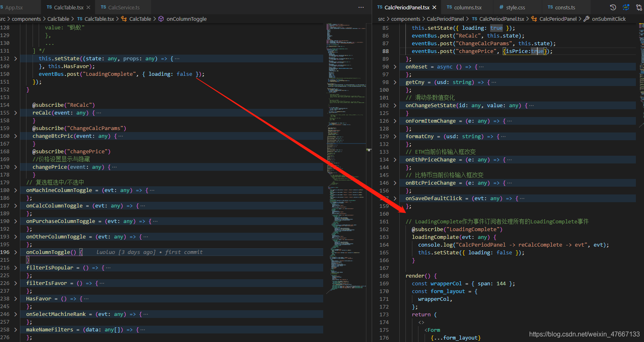The height and width of the screenshot is (342, 644).
Task: Toggle GitLens file annotations icon
Action: [x=626, y=7]
